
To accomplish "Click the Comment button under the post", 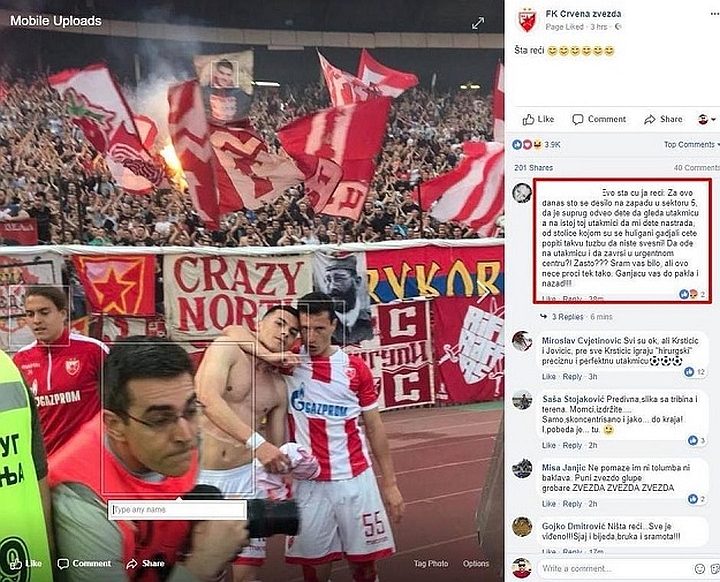I will coord(599,119).
